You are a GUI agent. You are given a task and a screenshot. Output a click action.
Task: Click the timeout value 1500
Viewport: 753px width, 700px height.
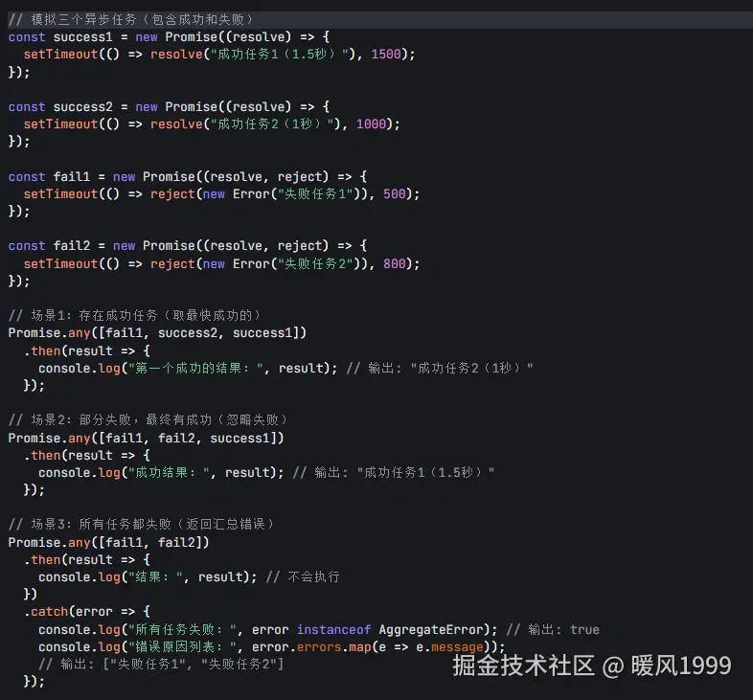click(386, 55)
